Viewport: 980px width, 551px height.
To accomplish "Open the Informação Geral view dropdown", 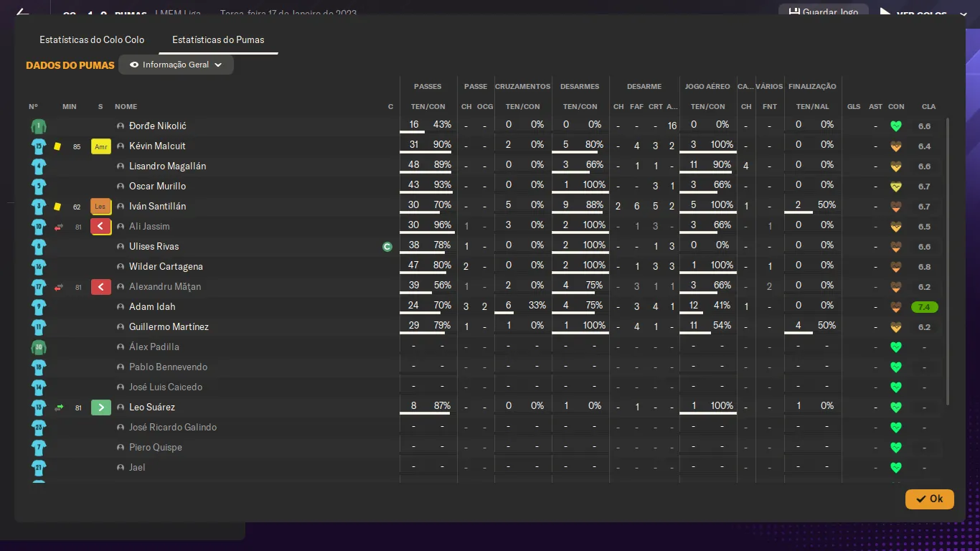I will click(x=176, y=65).
